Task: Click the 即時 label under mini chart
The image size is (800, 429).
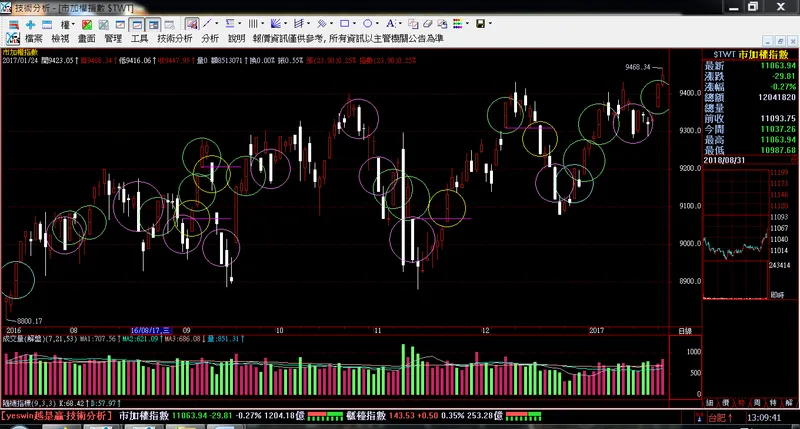Action: 777,295
